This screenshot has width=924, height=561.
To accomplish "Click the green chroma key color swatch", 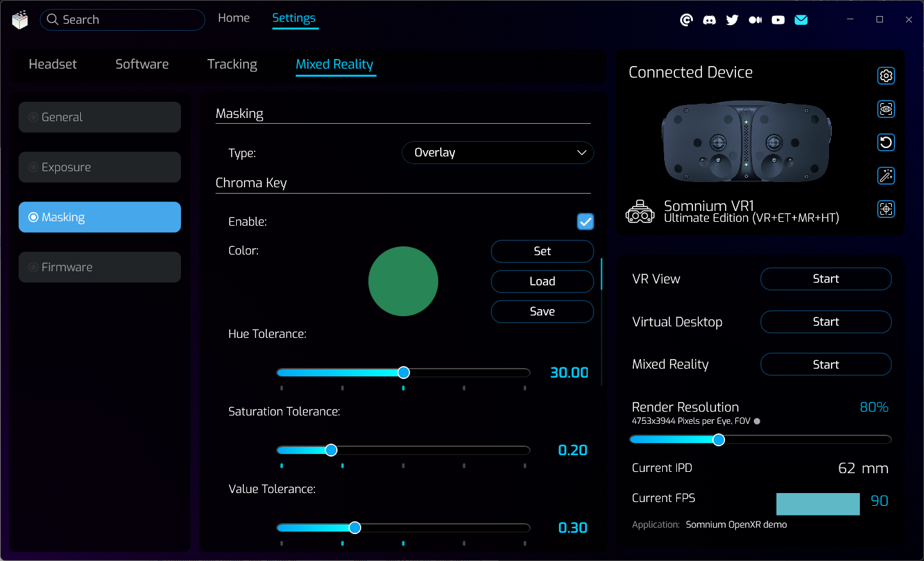I will 403,281.
